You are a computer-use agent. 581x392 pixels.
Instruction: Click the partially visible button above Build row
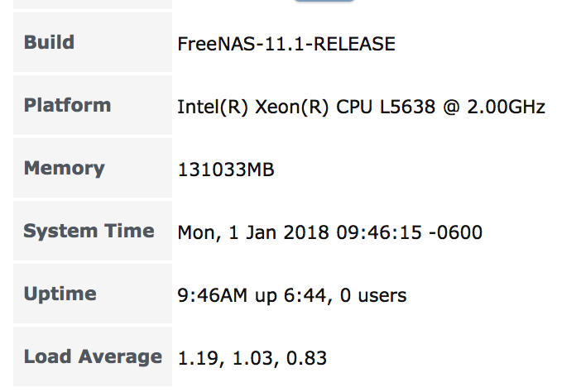324,1
